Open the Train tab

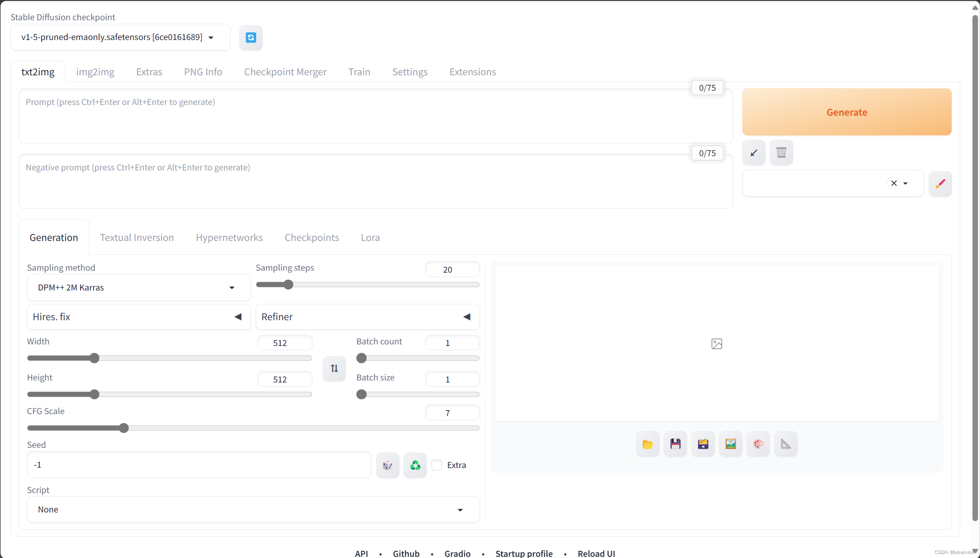point(359,72)
